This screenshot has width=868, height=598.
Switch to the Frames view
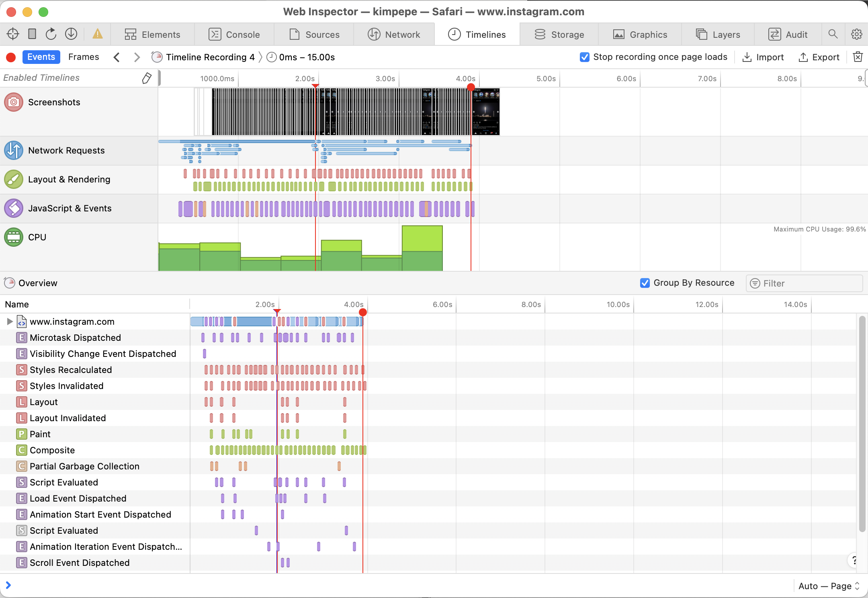[84, 57]
